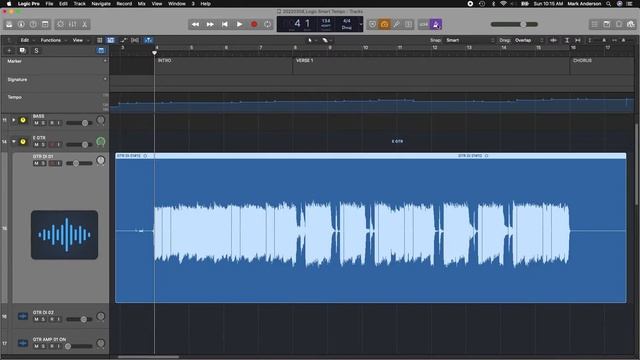Toggle the global Solo S button
Image resolution: width=640 pixels, height=360 pixels.
pos(36,51)
